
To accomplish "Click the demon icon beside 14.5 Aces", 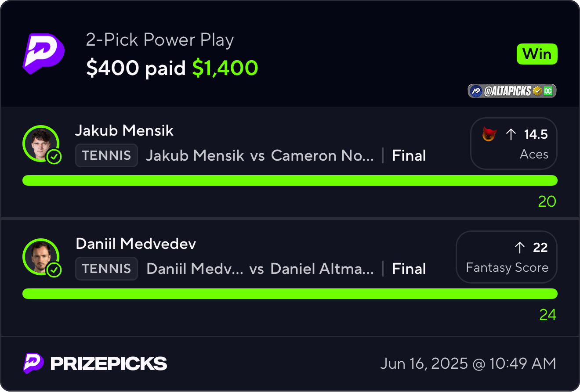I will point(489,134).
